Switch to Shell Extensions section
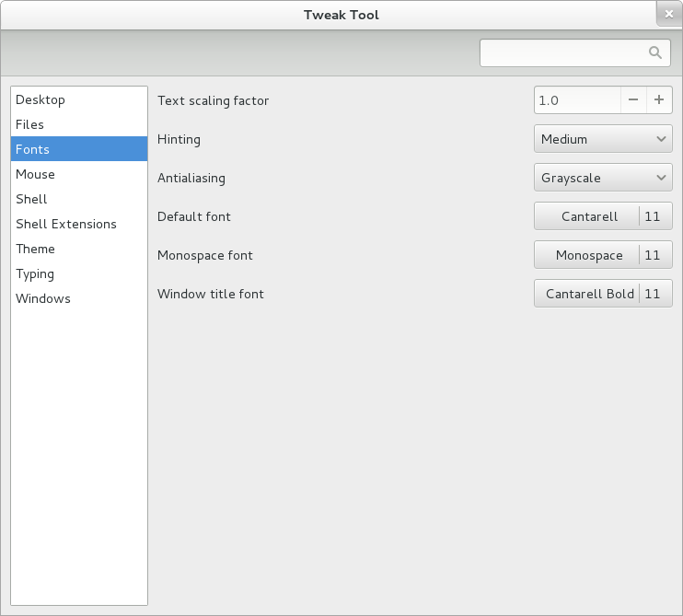 (66, 224)
